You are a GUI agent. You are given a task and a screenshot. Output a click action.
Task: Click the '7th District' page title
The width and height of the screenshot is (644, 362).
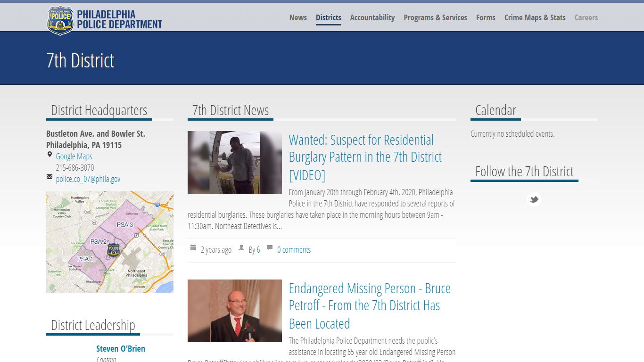(80, 60)
